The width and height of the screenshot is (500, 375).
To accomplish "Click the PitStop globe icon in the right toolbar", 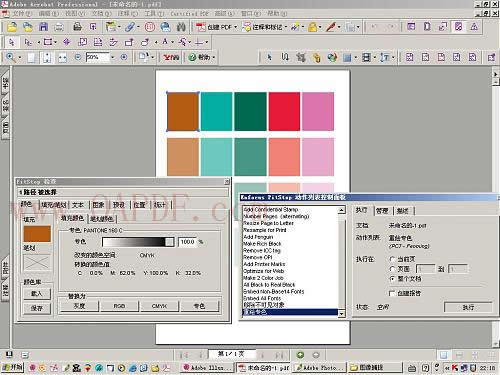I will pos(332,57).
